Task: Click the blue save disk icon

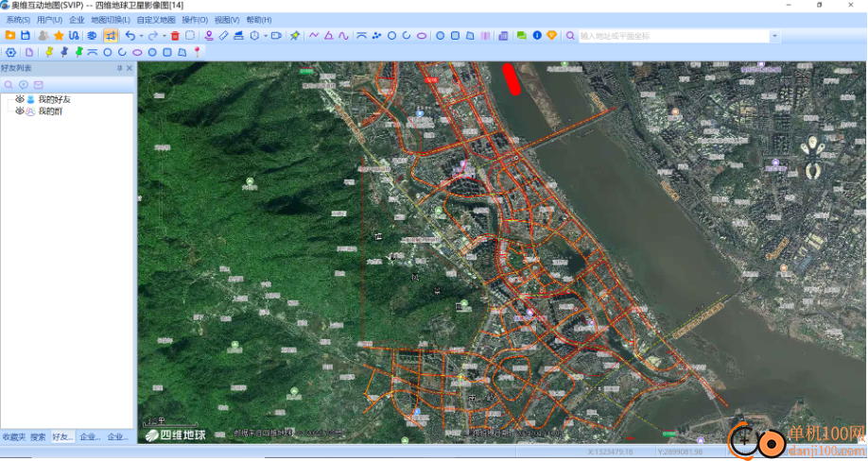Action: [x=25, y=35]
